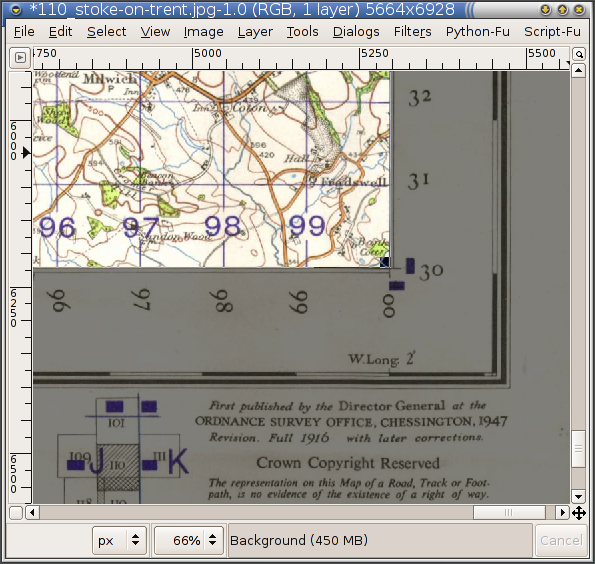
Task: Click the vertical scrollbar thumb
Action: coord(578,449)
